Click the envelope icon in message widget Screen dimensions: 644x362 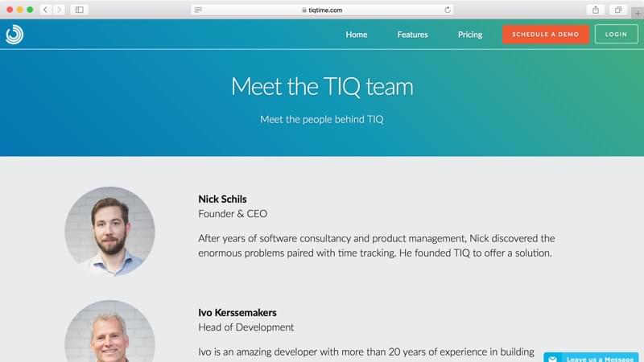click(553, 359)
